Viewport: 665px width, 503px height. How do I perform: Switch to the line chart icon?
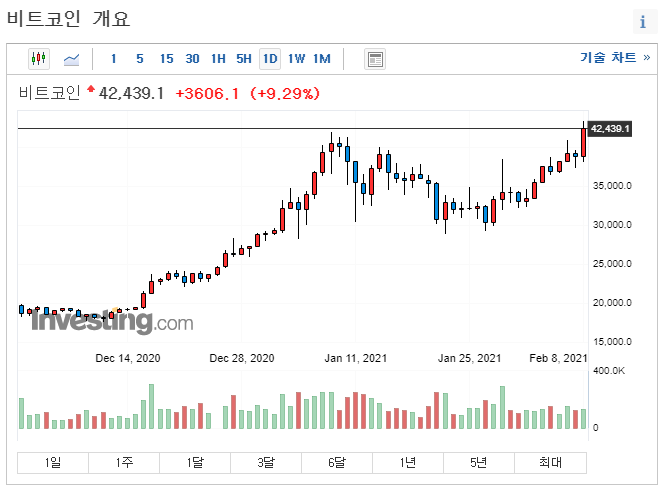pos(71,59)
